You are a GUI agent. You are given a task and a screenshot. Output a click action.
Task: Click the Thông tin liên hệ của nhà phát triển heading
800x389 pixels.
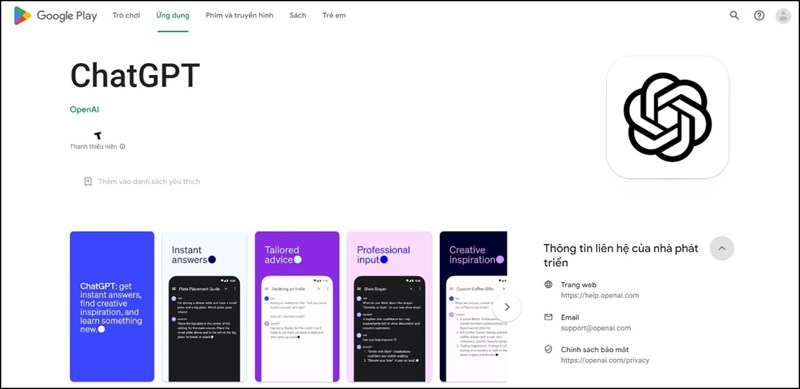(x=620, y=255)
